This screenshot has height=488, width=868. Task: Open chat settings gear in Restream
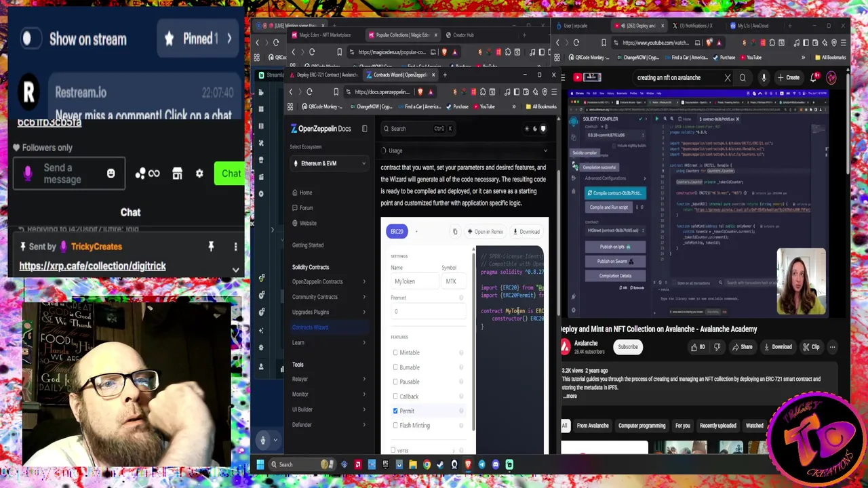(x=199, y=174)
